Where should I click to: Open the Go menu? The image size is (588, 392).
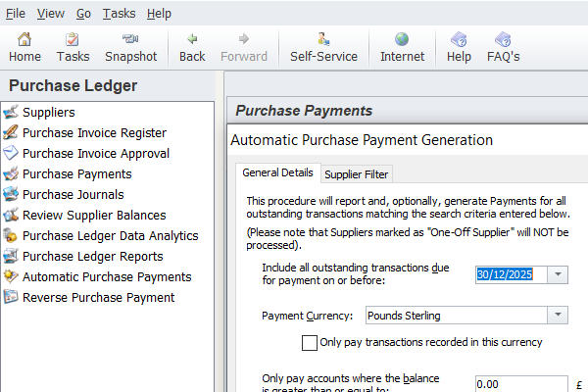(83, 14)
